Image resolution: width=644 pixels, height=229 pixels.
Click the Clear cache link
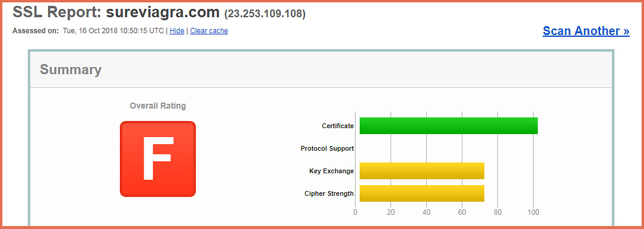click(x=209, y=31)
